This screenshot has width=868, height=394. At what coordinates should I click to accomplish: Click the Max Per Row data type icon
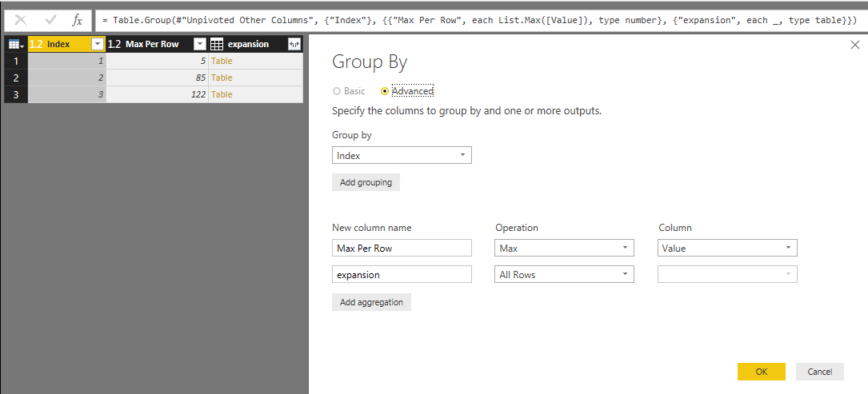pyautogui.click(x=114, y=44)
